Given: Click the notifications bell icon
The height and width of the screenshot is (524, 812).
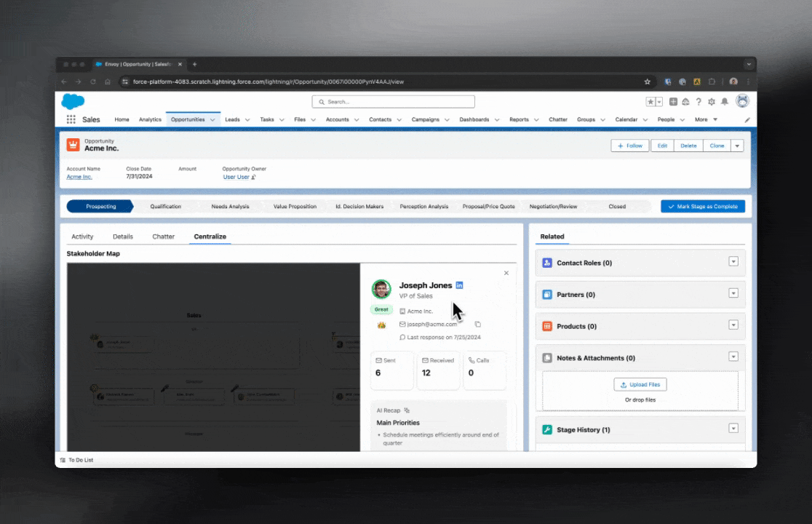Looking at the screenshot, I should pos(725,102).
